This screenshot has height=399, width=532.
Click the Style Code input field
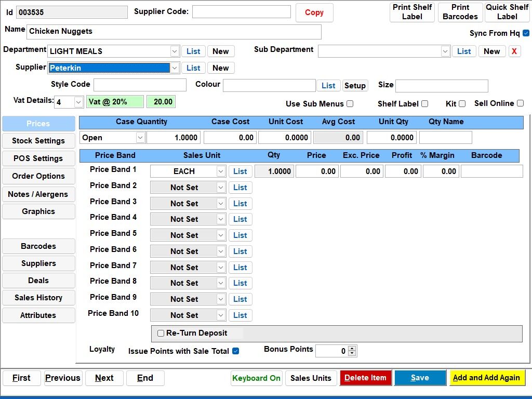click(140, 85)
